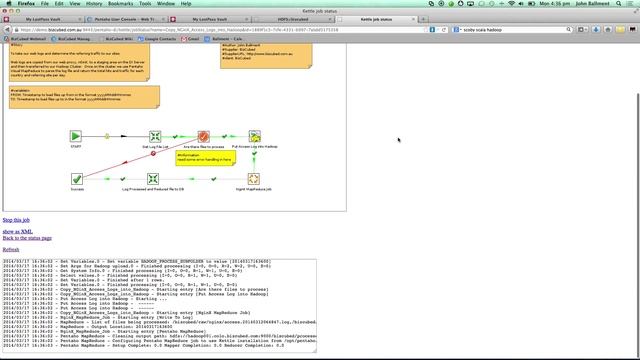Open Spotlight search in menu bar

coord(619,4)
